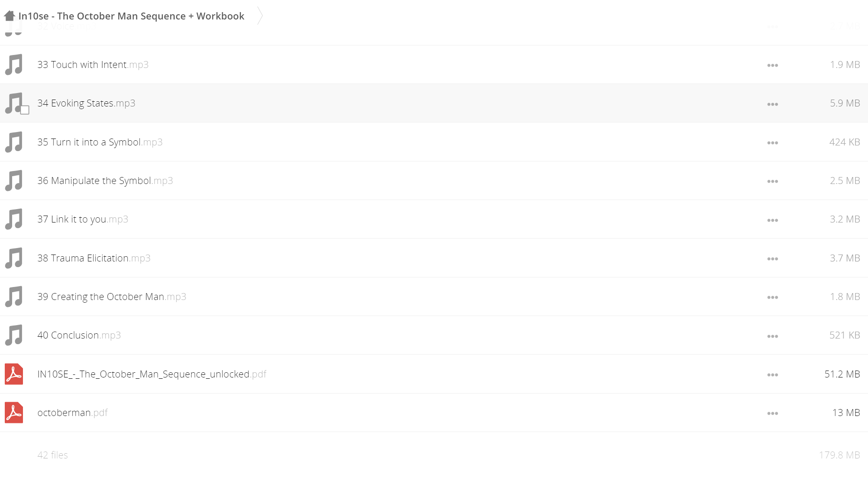Screen dimensions: 868x487
Task: Click the 2.5 MB size of Manipulate the Symbol
Action: [x=845, y=181]
